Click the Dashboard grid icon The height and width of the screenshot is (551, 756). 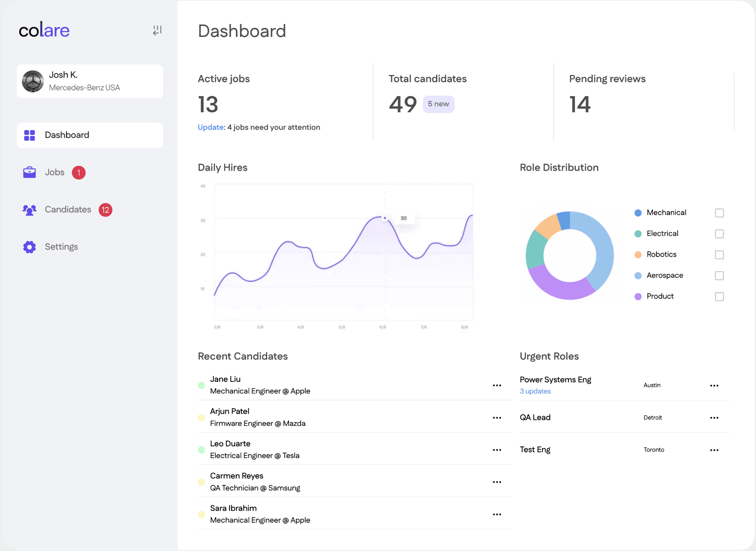(x=29, y=135)
